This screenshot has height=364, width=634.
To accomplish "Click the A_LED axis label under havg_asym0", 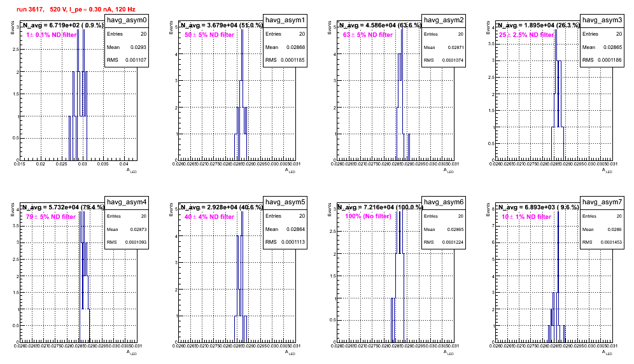I will click(132, 171).
